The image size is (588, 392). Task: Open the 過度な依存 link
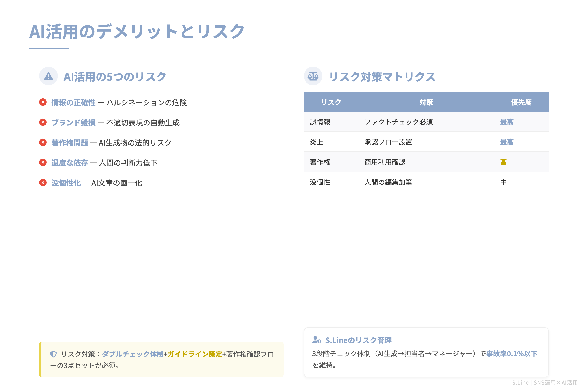(70, 163)
